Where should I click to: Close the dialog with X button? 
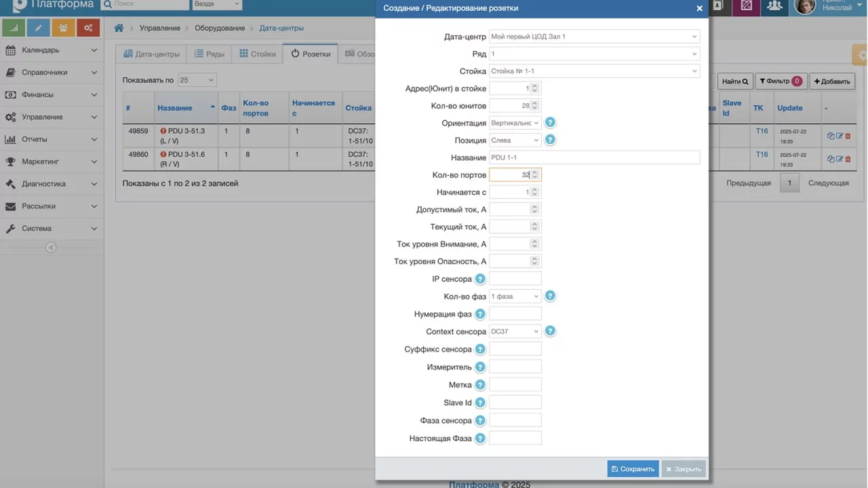(699, 9)
